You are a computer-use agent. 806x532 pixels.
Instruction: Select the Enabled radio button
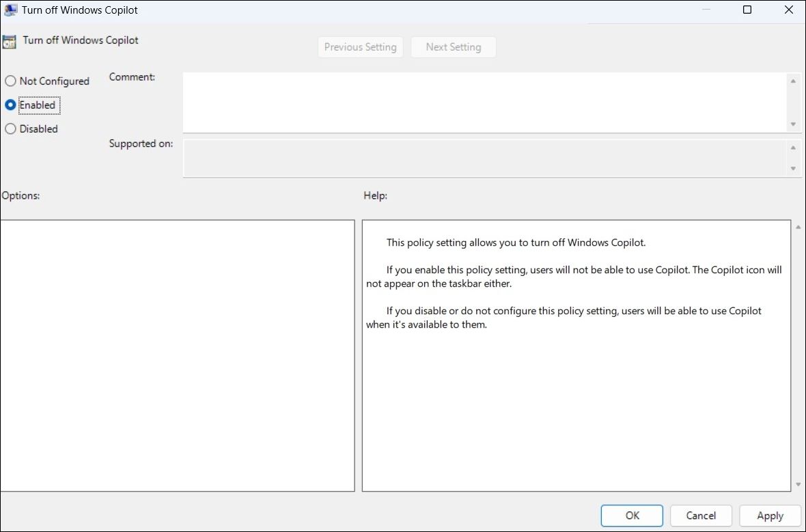point(10,104)
